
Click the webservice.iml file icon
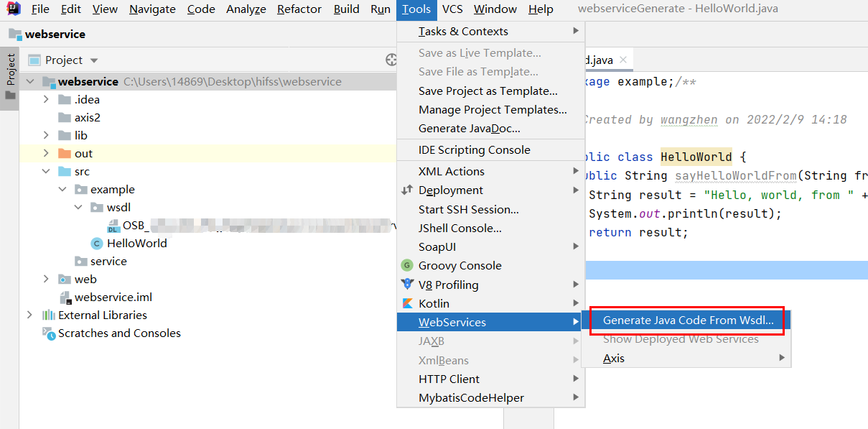65,297
